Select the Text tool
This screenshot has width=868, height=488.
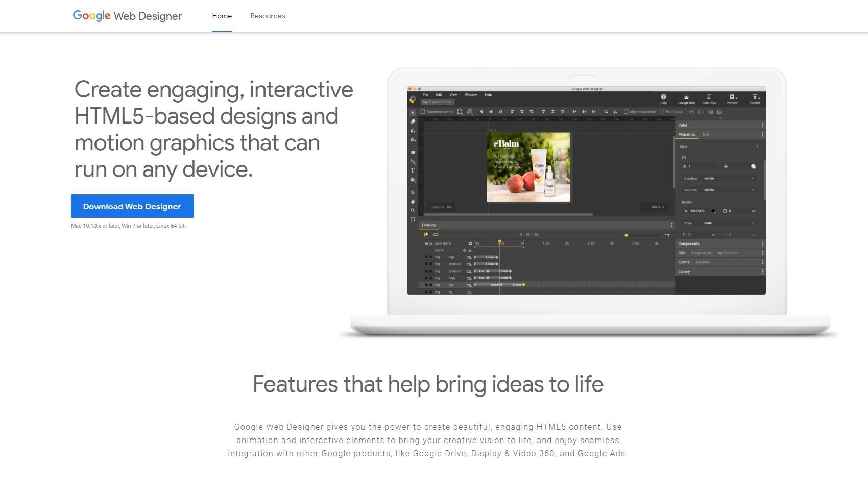(x=413, y=170)
